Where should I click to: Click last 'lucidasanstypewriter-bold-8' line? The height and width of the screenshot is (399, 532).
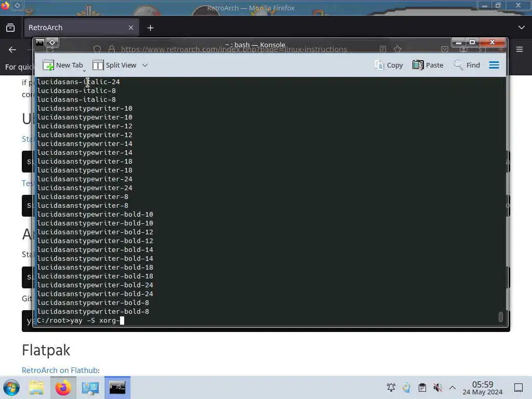[93, 312]
